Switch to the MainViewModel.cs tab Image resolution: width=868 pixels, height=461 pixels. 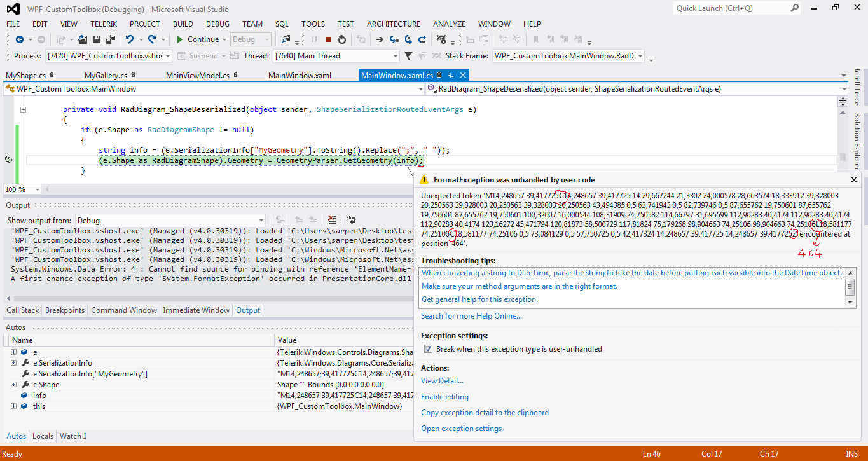[198, 76]
